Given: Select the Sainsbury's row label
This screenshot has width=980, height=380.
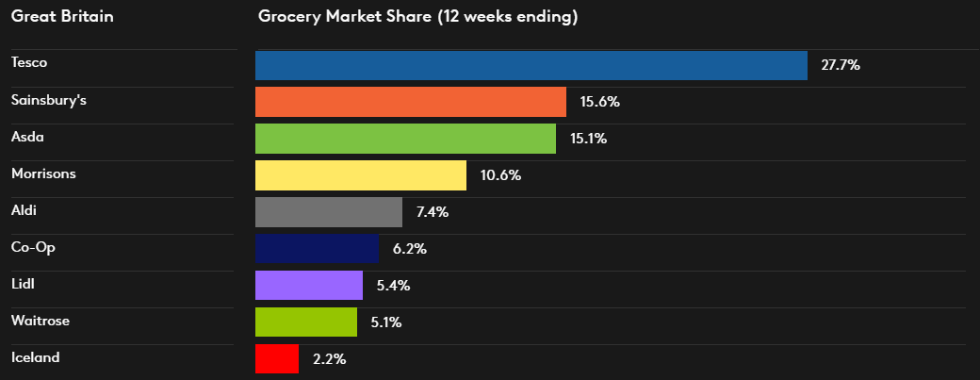Looking at the screenshot, I should pos(48,99).
